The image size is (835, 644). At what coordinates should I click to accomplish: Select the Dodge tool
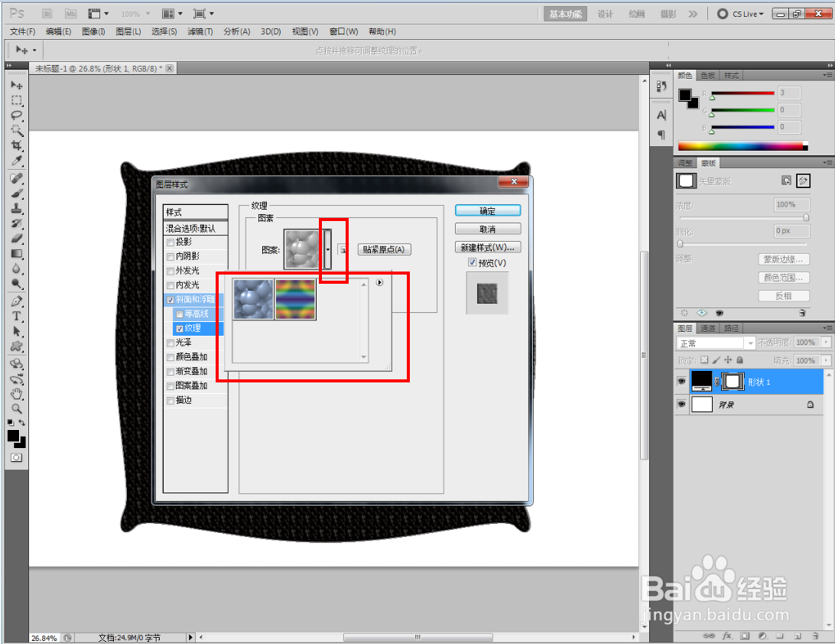point(17,284)
